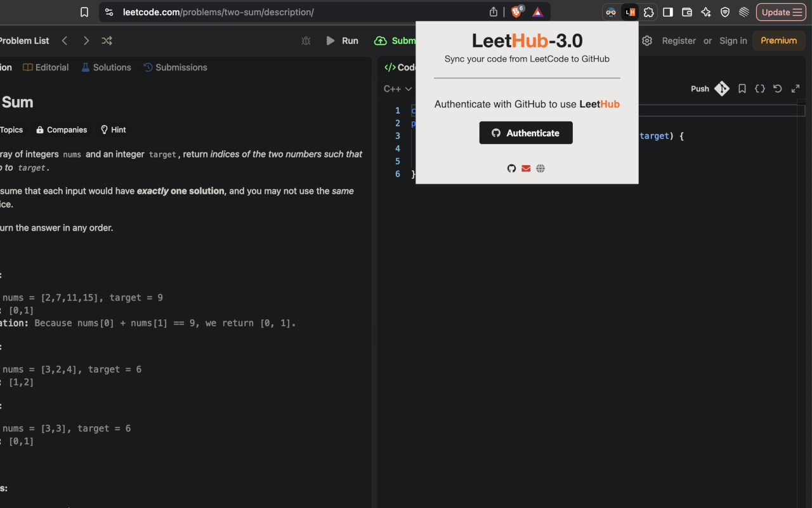Screen dimensions: 812x508
Task: Open the Brave Shields lion icon
Action: [x=517, y=11]
